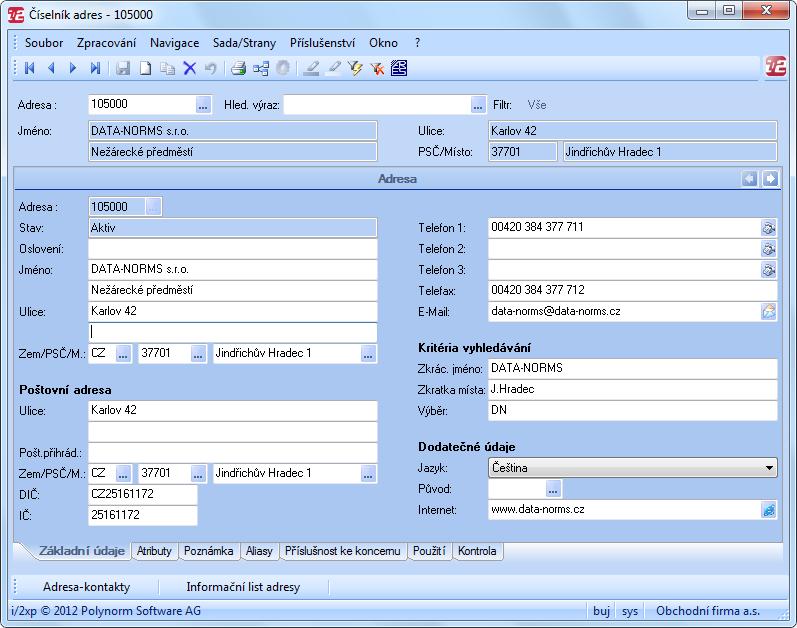The width and height of the screenshot is (797, 628).
Task: Go to the first record
Action: (29, 68)
